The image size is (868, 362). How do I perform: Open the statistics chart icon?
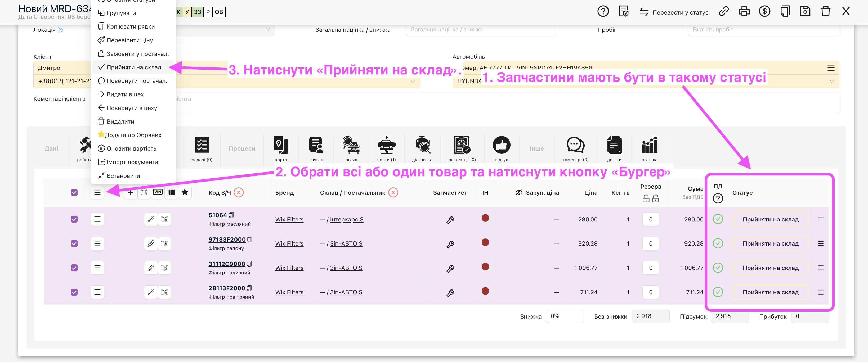click(x=649, y=146)
